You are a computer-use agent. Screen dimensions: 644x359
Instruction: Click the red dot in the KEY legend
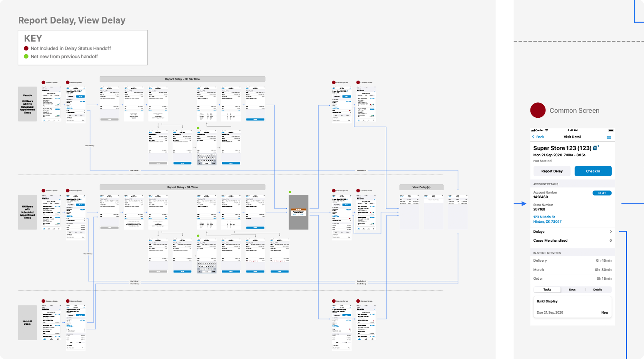tap(26, 48)
